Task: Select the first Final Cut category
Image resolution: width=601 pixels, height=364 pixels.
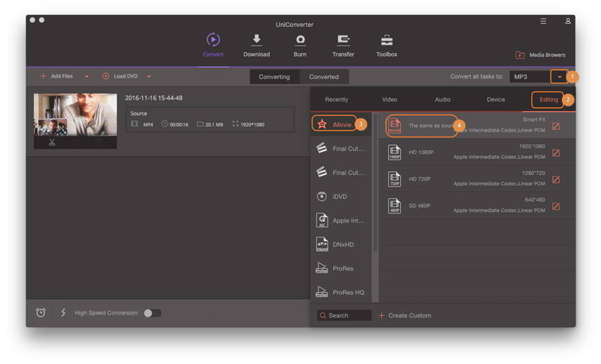Action: pos(339,148)
